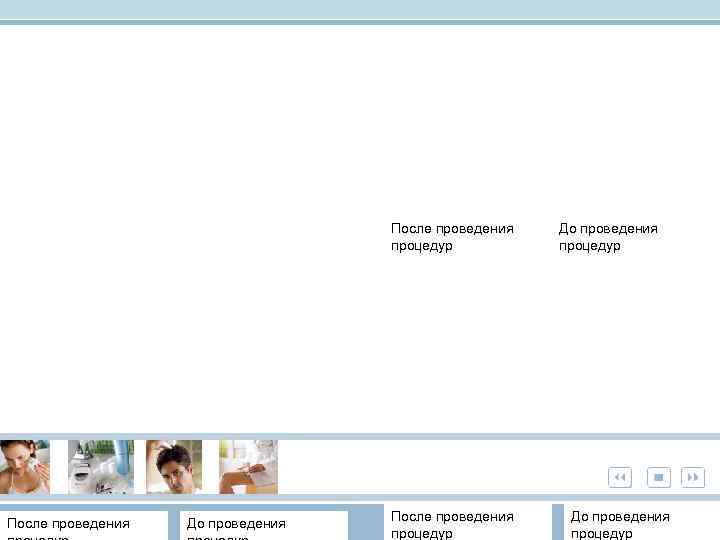Open the hand care procedure thumbnail
Screen dimensions: 720x540
(248, 467)
